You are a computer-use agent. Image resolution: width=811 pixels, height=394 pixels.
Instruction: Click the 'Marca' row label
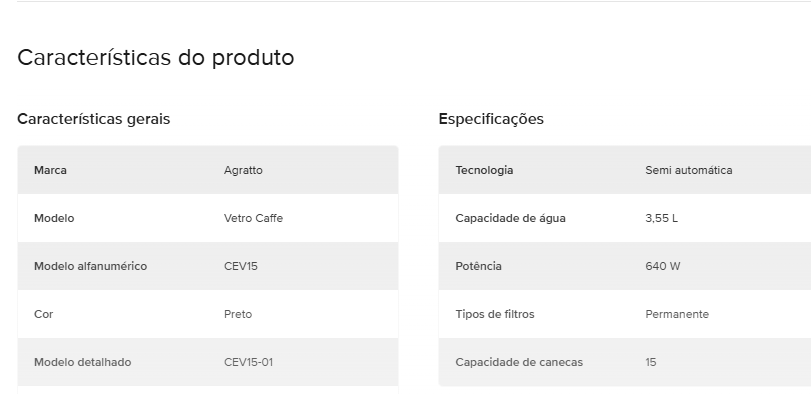pyautogui.click(x=50, y=170)
